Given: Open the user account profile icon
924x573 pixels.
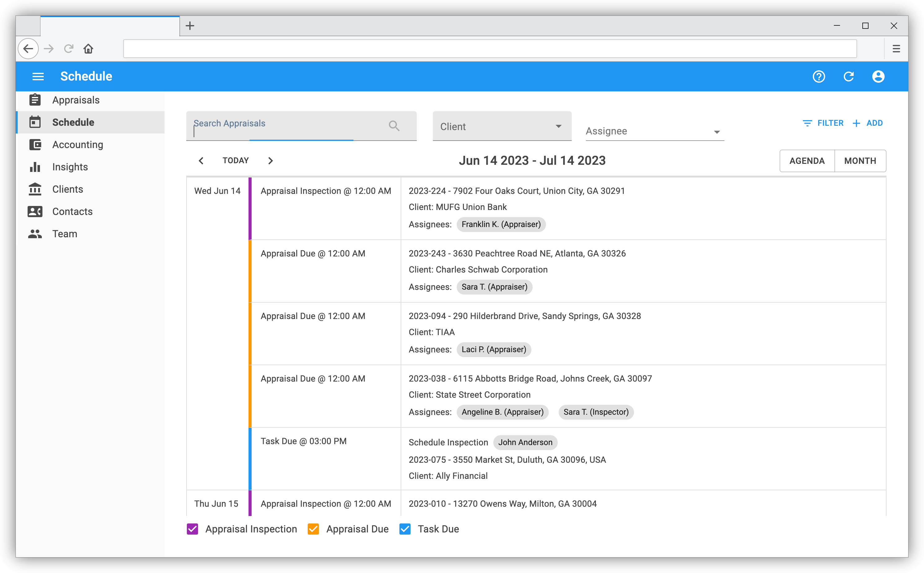Looking at the screenshot, I should pos(879,77).
